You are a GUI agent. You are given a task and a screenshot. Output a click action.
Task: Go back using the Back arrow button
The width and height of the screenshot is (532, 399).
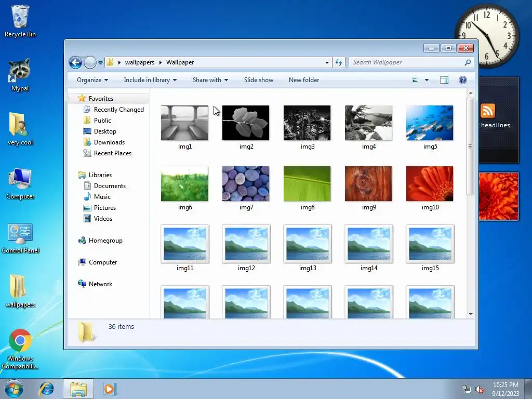tap(75, 62)
